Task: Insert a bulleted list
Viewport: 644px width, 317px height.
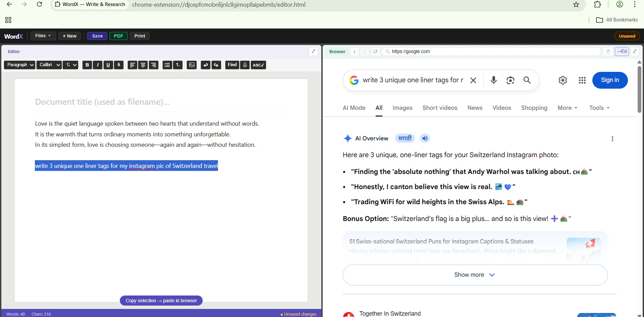Action: [x=167, y=65]
